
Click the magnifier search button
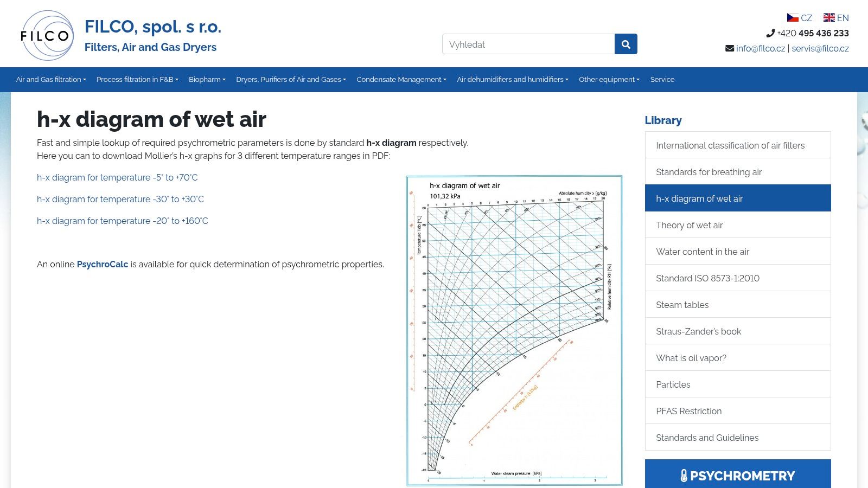pyautogui.click(x=626, y=44)
